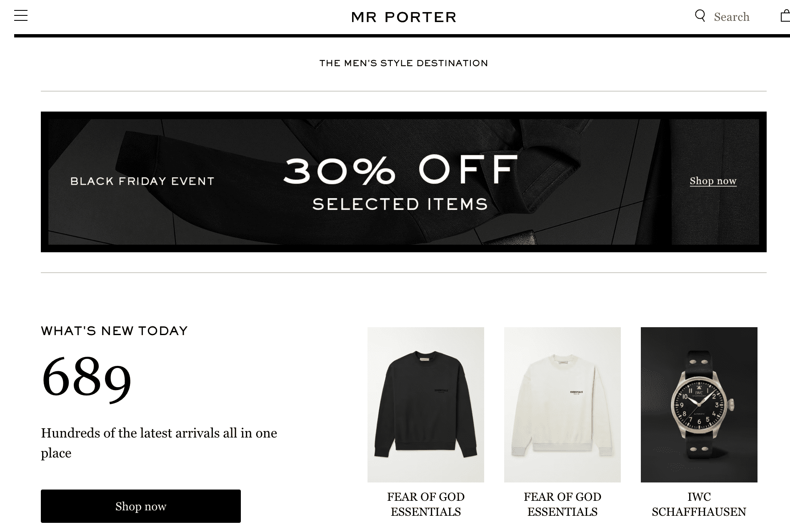The width and height of the screenshot is (790, 532).
Task: Click the "30% OFF" banner headline
Action: point(400,169)
